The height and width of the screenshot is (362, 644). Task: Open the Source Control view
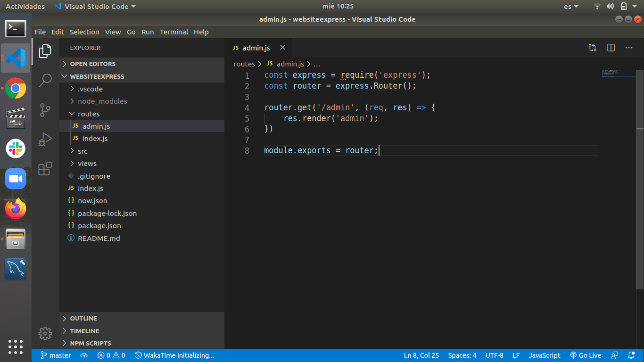click(45, 110)
